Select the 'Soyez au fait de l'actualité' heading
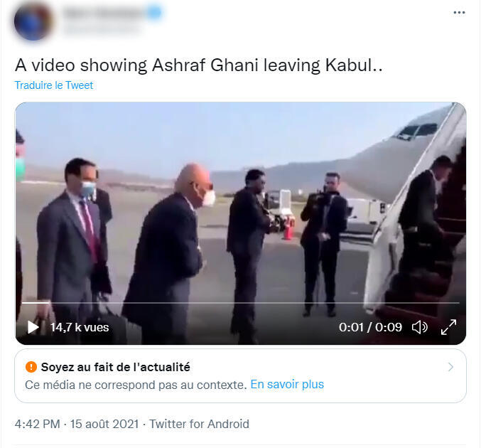 coord(115,367)
